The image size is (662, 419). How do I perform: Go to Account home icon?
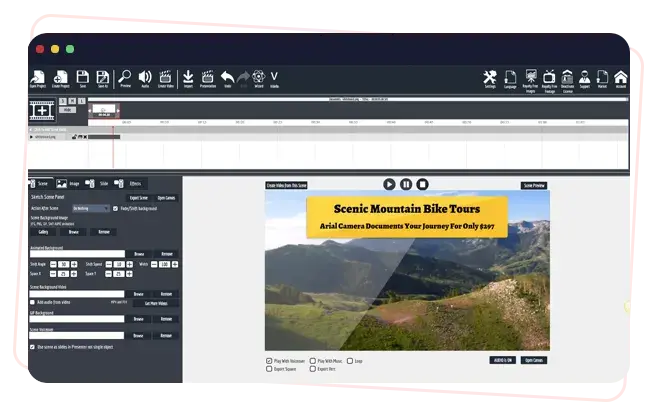pyautogui.click(x=621, y=79)
